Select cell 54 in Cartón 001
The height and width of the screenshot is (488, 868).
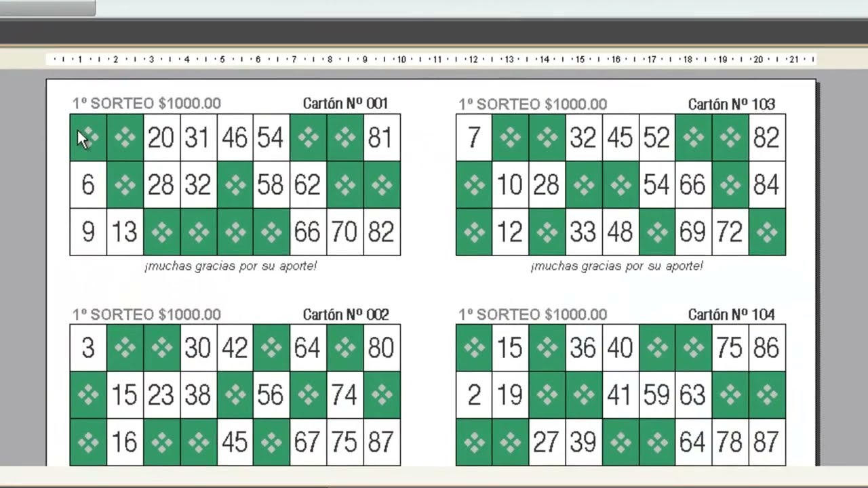coord(271,138)
